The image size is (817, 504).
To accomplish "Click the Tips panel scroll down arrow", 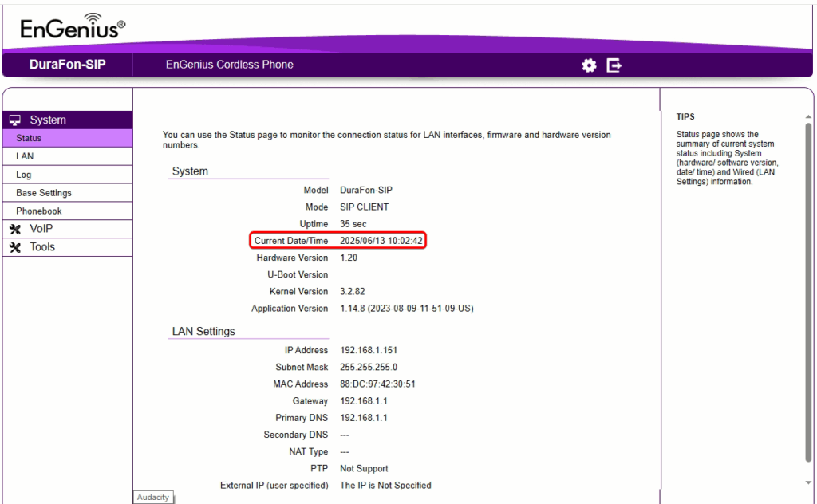I will pyautogui.click(x=808, y=482).
